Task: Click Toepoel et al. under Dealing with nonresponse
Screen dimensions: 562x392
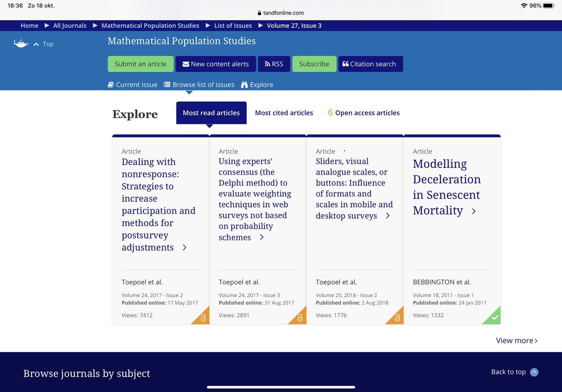Action: (142, 282)
